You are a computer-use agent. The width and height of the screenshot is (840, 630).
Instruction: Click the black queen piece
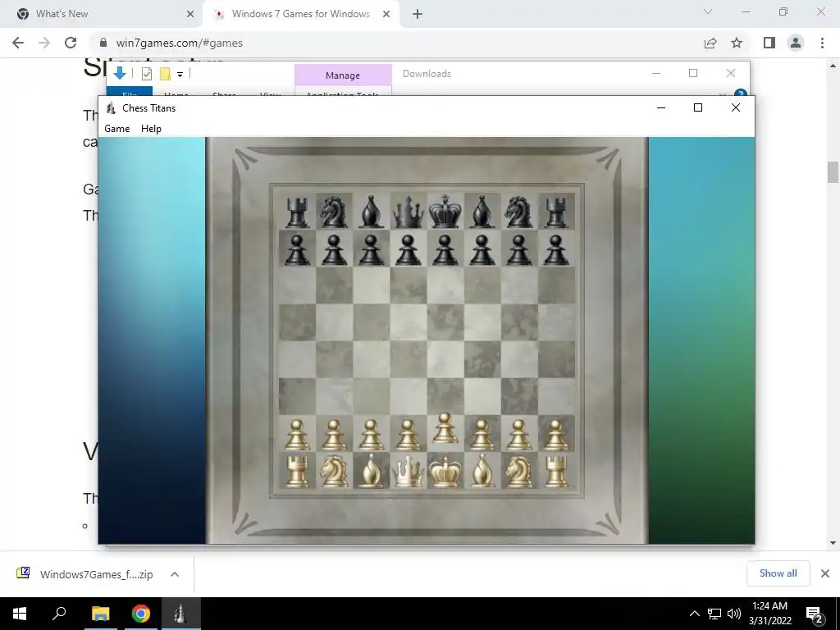[408, 212]
